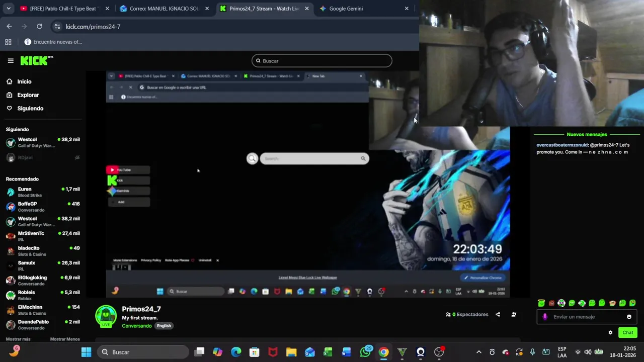The height and width of the screenshot is (362, 644).
Task: Switch to the Correo MANUEL IGNACIO tab
Action: tap(164, 9)
